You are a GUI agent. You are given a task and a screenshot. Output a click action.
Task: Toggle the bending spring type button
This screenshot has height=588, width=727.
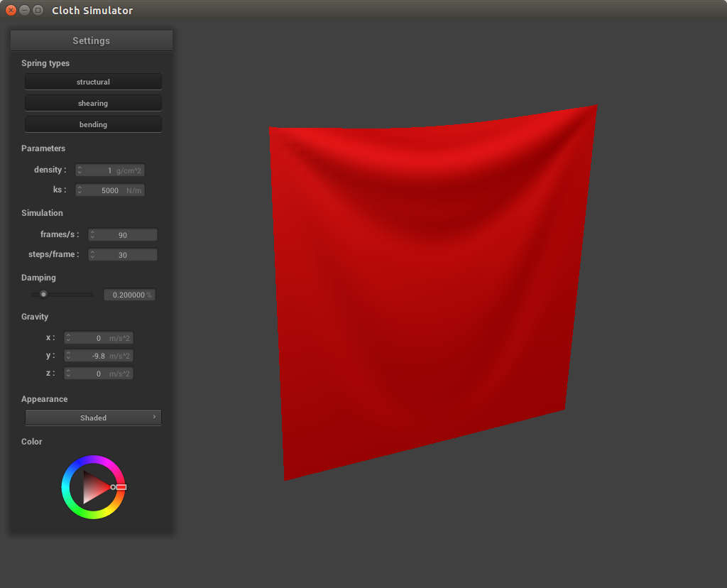(93, 124)
